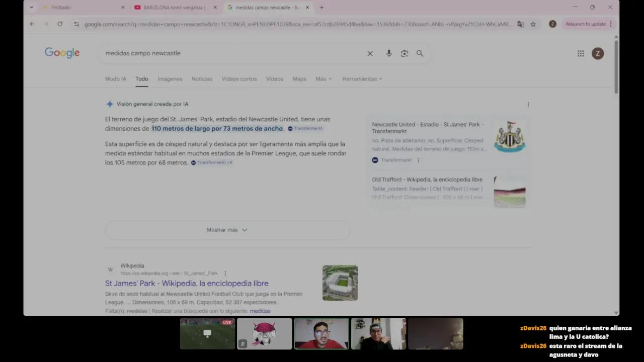Select the muted avatar participant tile

tap(264, 333)
